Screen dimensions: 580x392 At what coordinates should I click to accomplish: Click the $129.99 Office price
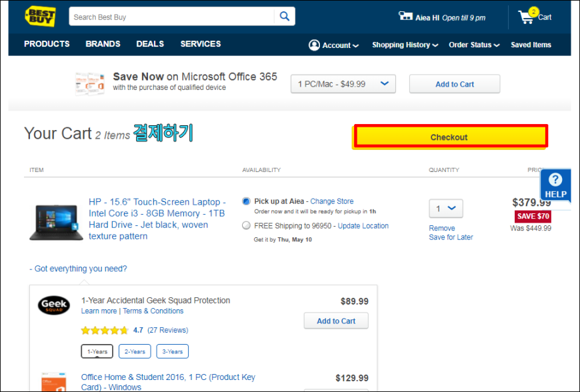pyautogui.click(x=352, y=378)
